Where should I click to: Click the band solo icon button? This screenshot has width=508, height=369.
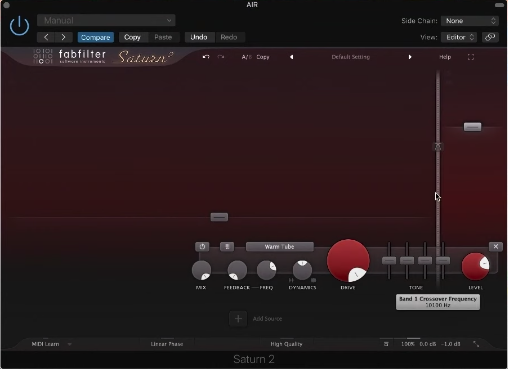[227, 247]
